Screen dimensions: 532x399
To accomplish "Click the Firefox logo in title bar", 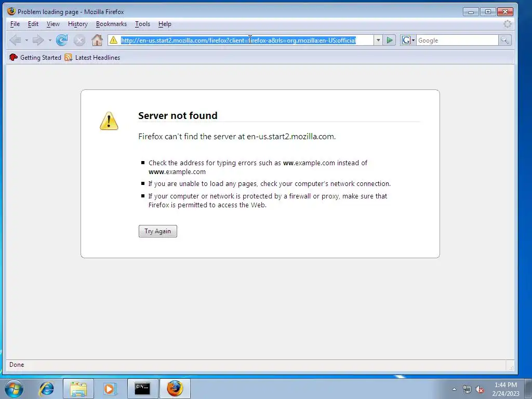I will click(11, 11).
